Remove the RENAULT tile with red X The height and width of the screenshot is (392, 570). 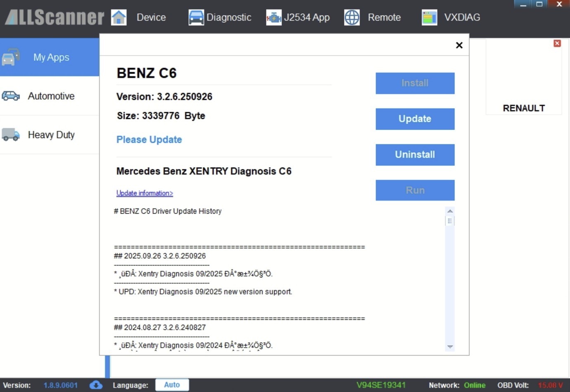pos(557,43)
